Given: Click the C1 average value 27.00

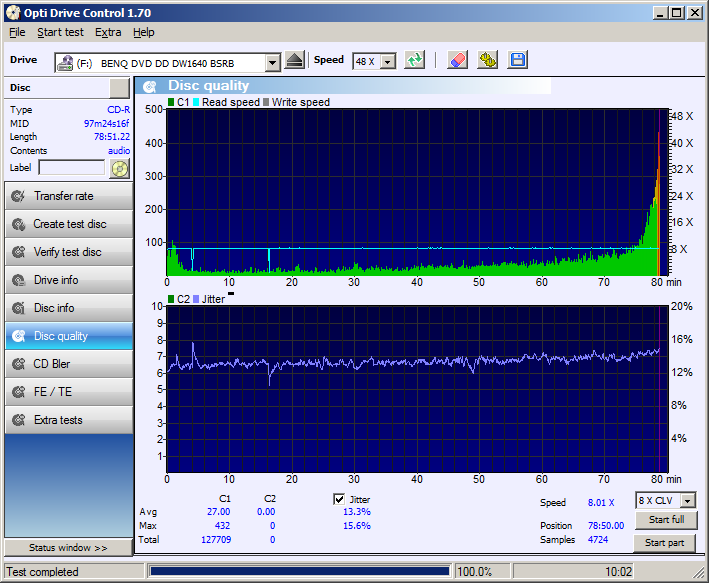Looking at the screenshot, I should point(218,512).
